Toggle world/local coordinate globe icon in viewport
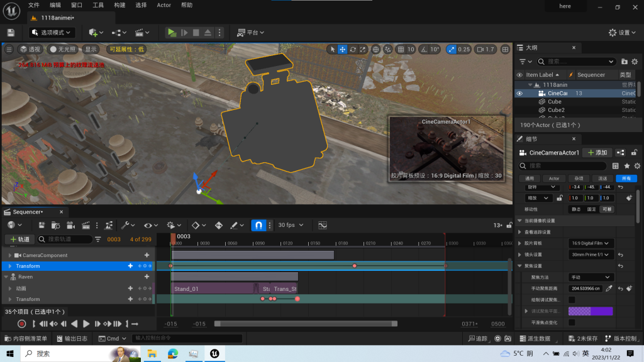This screenshot has width=644, height=362. (375, 49)
